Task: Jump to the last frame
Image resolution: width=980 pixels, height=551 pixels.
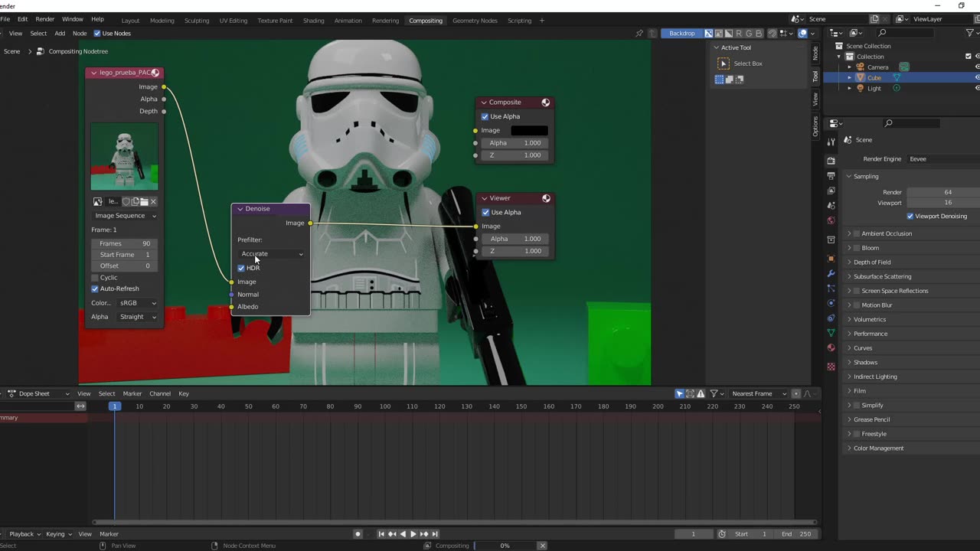Action: coord(435,534)
